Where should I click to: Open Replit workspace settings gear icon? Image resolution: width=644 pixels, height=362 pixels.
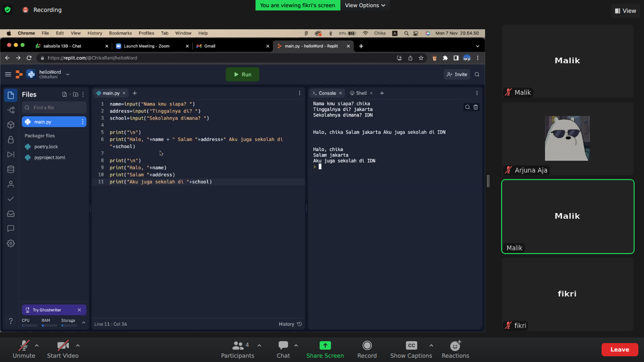pyautogui.click(x=11, y=243)
